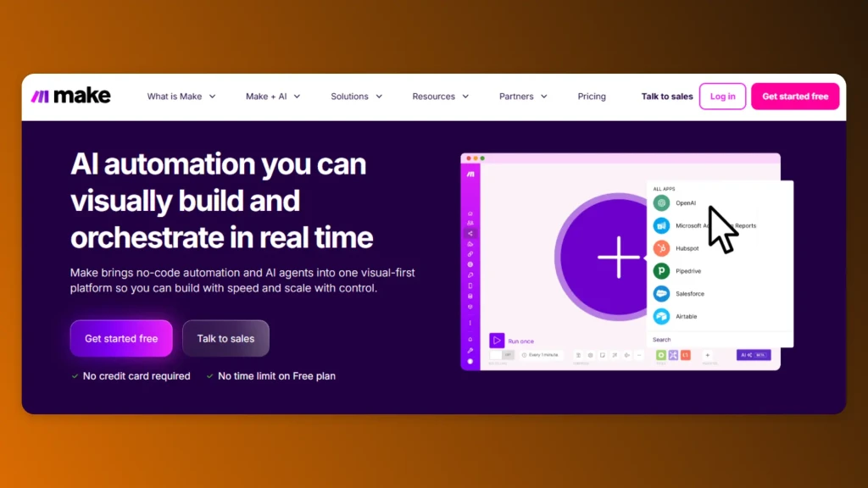Screen dimensions: 868x488
Task: Toggle the scenario ON/OFF switch
Action: pyautogui.click(x=500, y=354)
